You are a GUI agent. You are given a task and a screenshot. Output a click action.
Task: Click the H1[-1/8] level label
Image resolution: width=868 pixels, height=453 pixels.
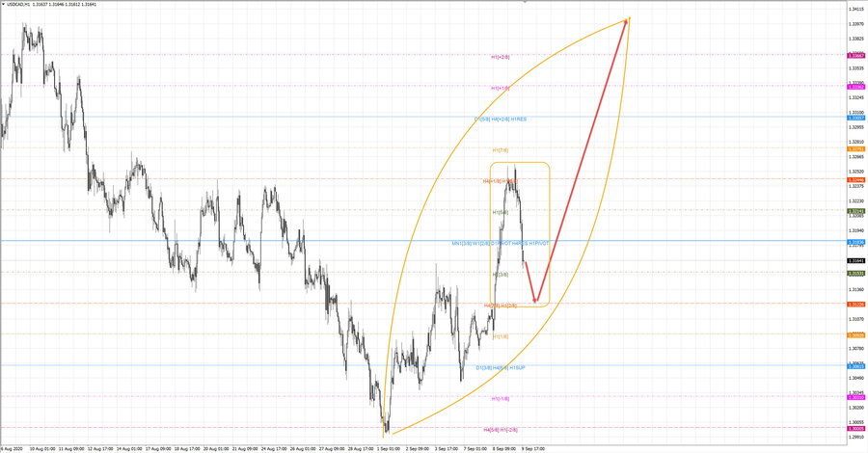501,398
